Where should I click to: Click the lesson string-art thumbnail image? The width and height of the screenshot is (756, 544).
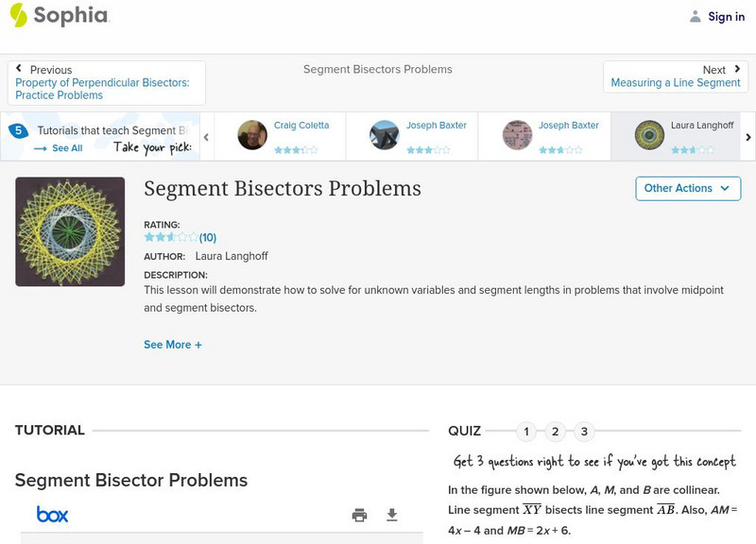coord(70,231)
